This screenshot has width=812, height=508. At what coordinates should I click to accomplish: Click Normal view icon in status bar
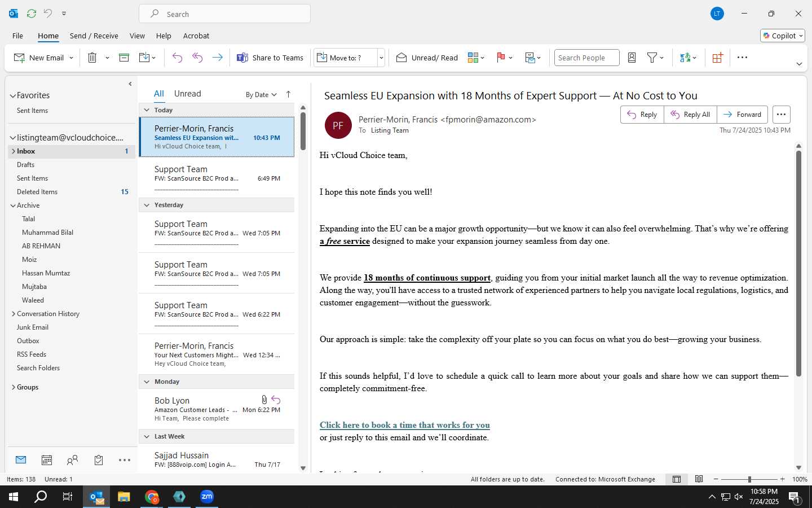tap(677, 479)
